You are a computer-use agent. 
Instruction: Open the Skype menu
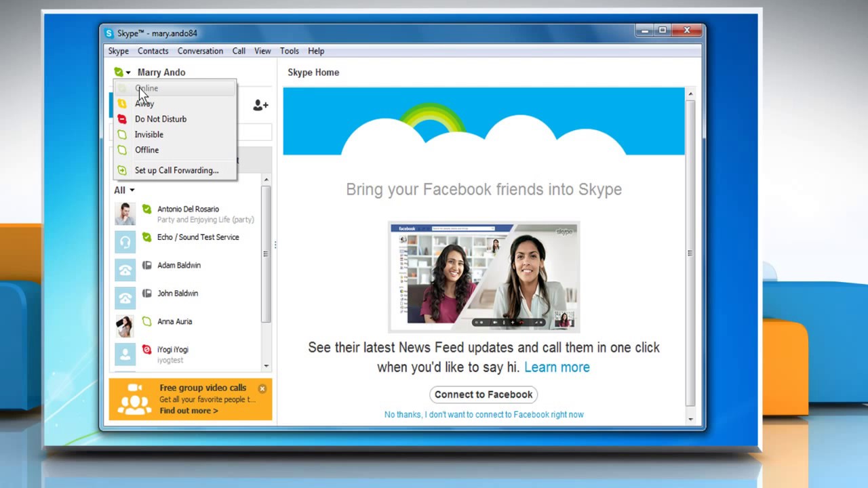[118, 51]
